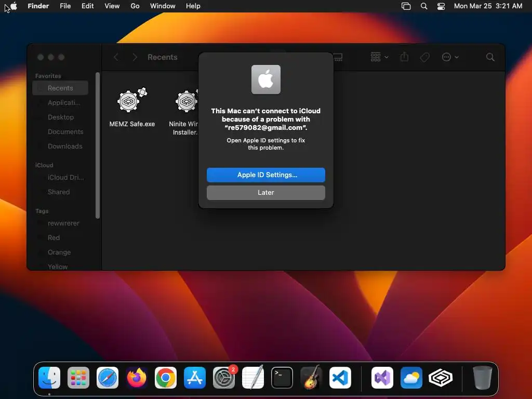The image size is (532, 399).
Task: Open the Apple menu
Action: 14,6
